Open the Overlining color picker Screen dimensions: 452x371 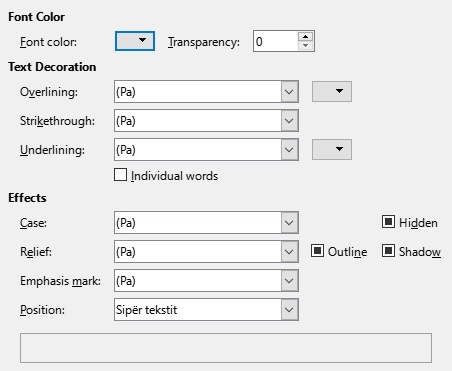pos(332,91)
